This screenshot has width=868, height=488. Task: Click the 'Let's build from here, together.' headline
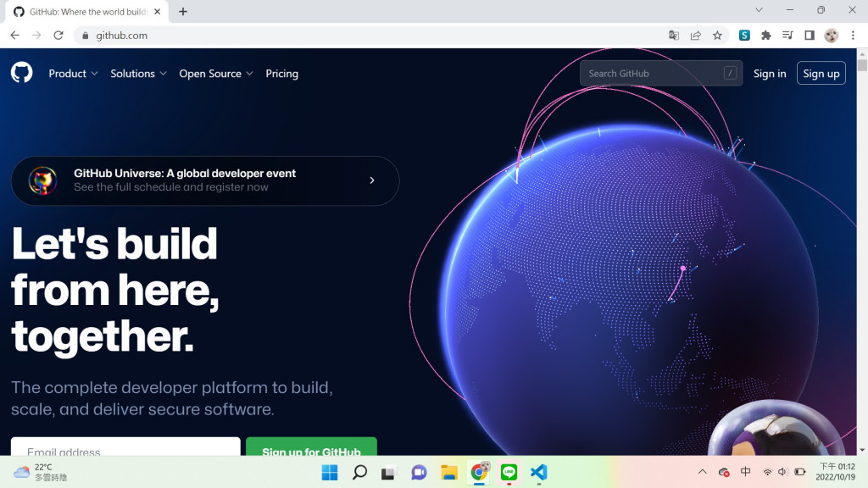click(115, 290)
